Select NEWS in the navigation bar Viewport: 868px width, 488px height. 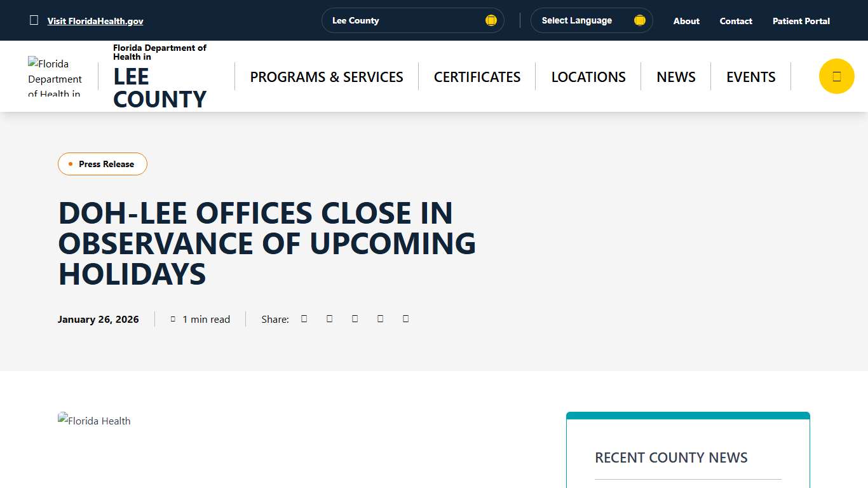click(x=675, y=76)
